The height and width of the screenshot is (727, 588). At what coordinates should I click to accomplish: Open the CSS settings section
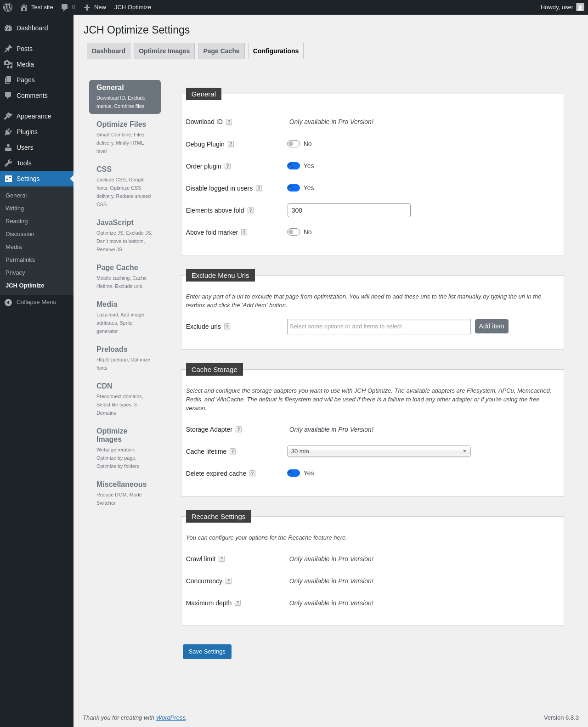125,186
